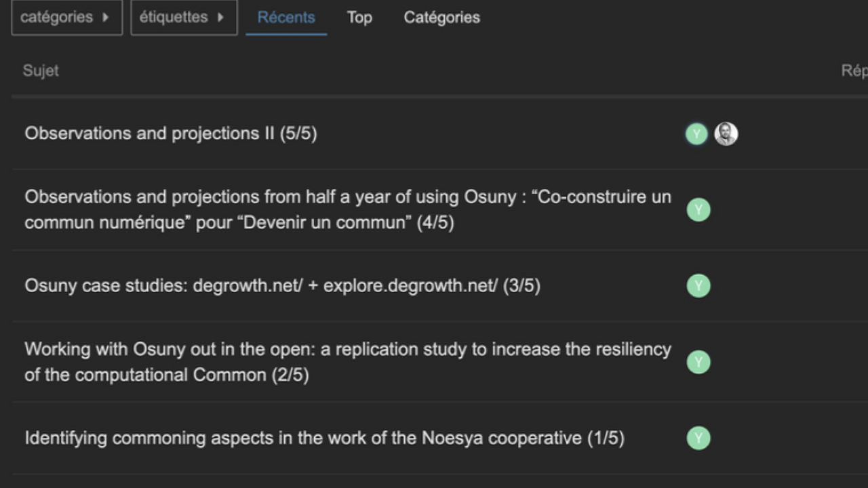Click the arrow in the catégories dropdown

tap(106, 18)
